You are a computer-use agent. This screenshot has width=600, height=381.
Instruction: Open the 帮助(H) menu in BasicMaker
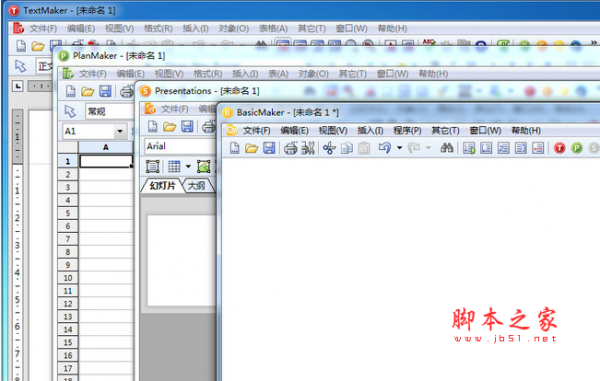526,130
